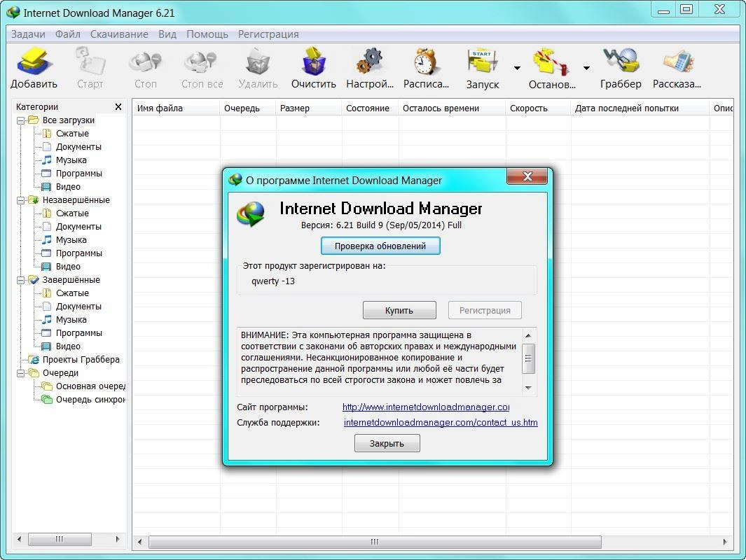Click the Размер column header
Screen dimensions: 746x560
pos(308,108)
